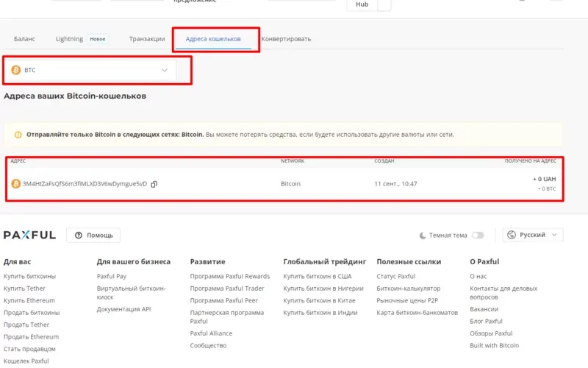This screenshot has height=368, width=588.
Task: Open Купить биткоин в Китае link
Action: click(x=319, y=300)
